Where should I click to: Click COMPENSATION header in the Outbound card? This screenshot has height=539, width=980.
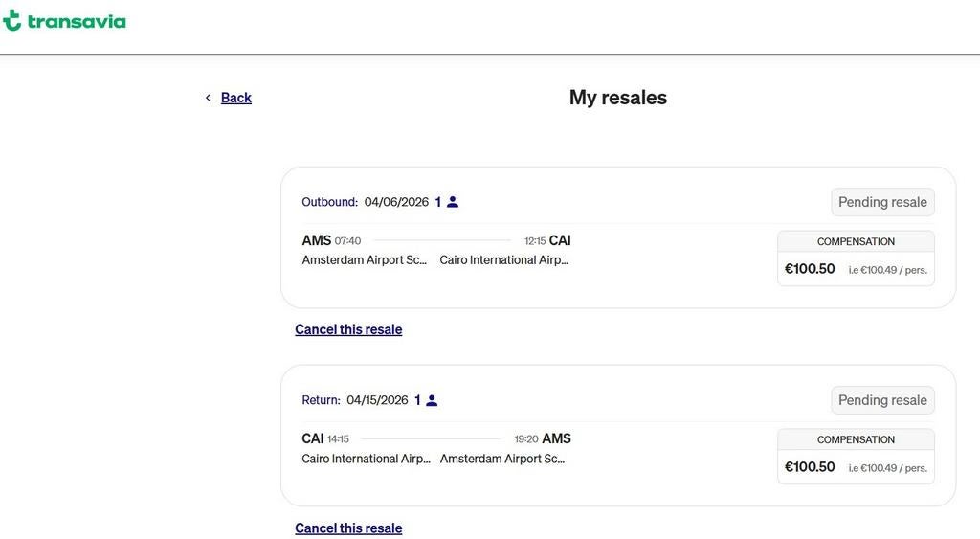tap(856, 241)
